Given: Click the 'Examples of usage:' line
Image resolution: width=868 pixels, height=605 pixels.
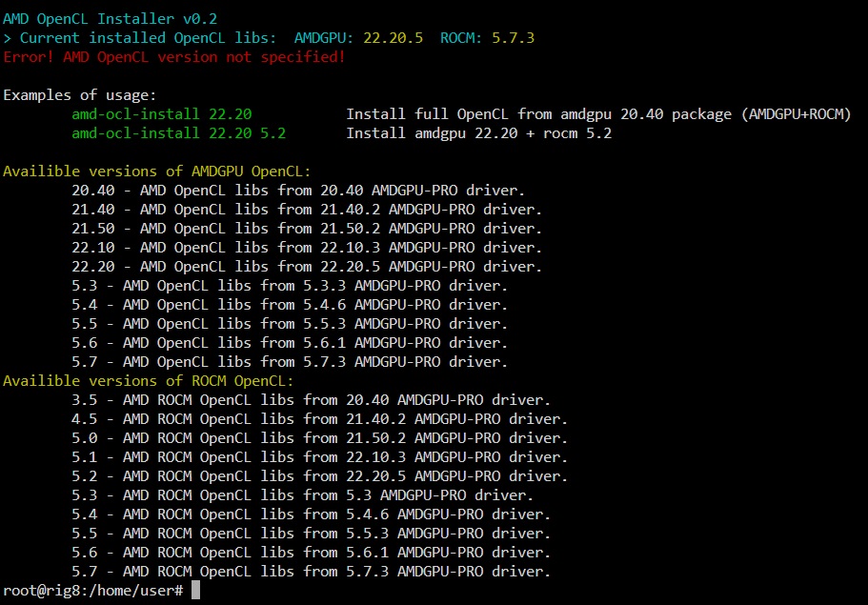Looking at the screenshot, I should (80, 95).
